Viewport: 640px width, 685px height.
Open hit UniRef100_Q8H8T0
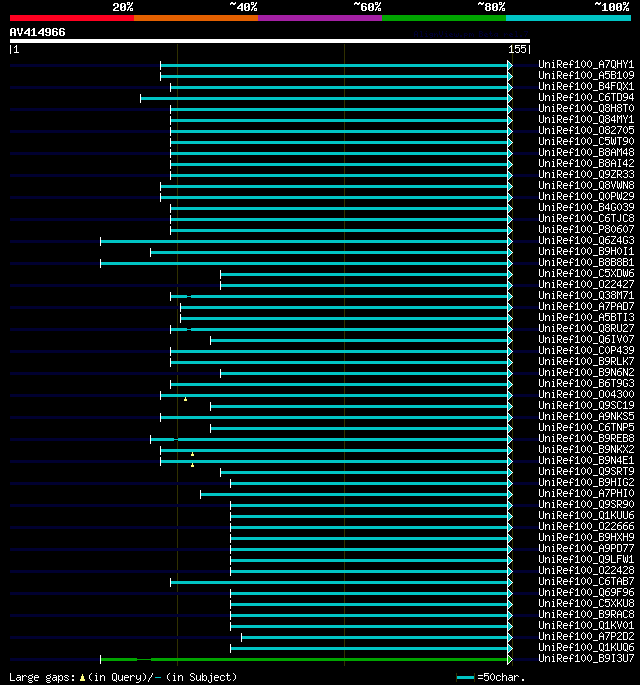pyautogui.click(x=586, y=108)
